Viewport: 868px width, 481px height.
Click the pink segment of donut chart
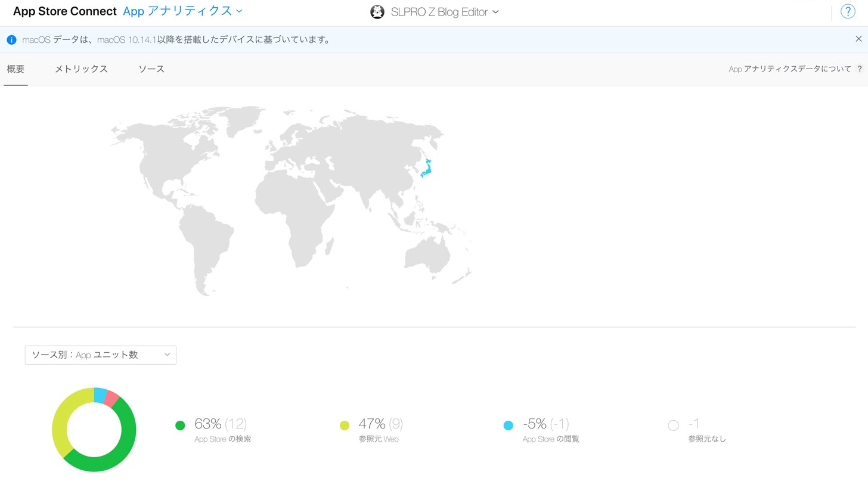pyautogui.click(x=111, y=398)
